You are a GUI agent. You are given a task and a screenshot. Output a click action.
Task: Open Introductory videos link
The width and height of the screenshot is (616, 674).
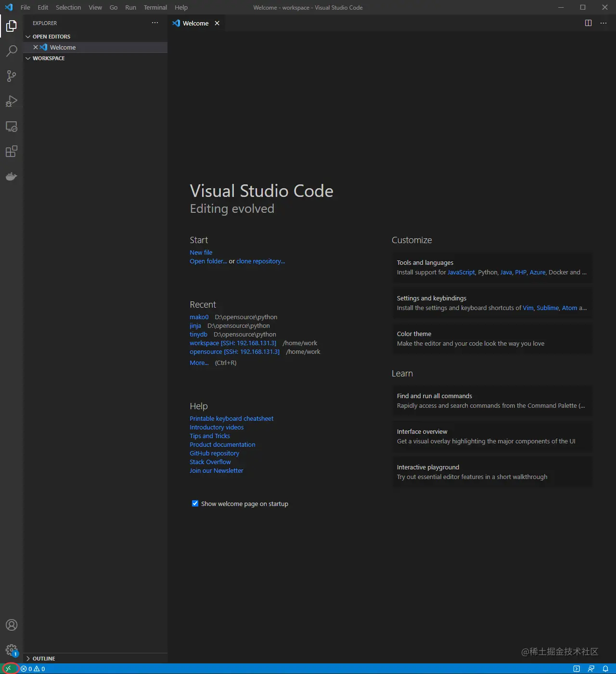217,427
